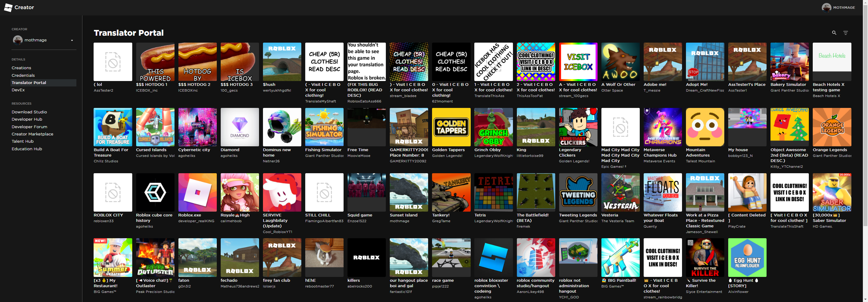Click the Mountain Adventures emoji icon

pos(705,127)
